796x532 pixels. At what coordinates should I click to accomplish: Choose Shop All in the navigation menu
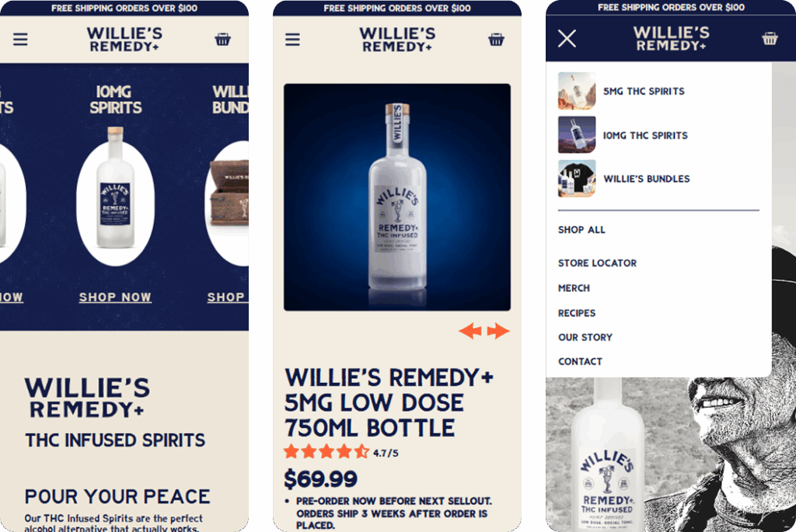581,230
